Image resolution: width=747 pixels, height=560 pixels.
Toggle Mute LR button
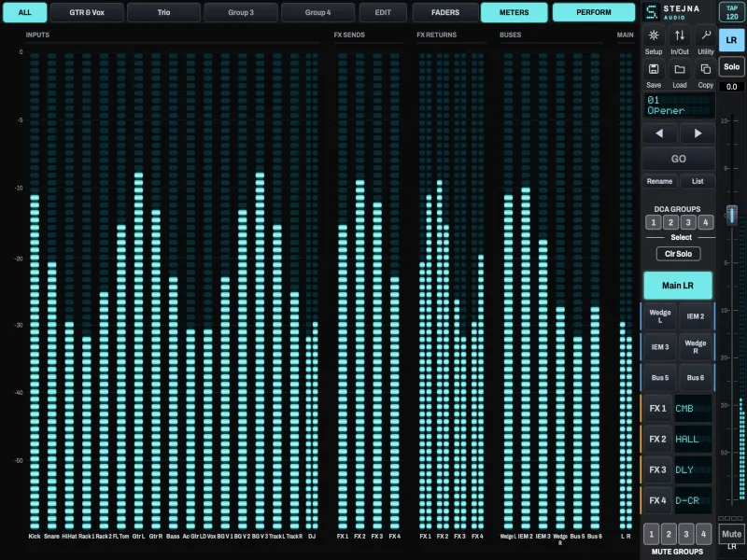[731, 534]
